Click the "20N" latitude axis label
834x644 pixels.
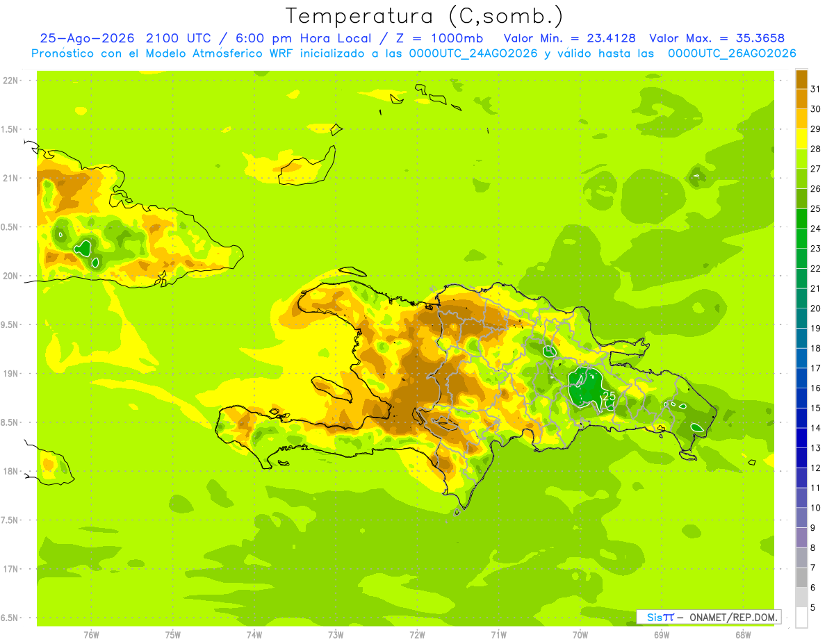(10, 276)
